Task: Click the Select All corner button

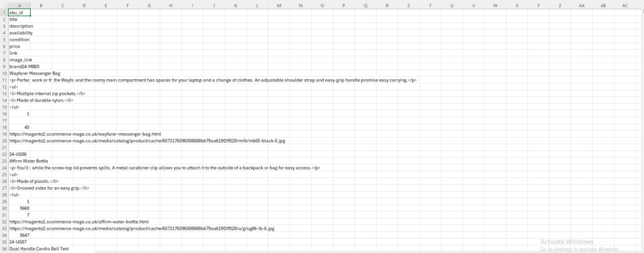Action: click(3, 6)
